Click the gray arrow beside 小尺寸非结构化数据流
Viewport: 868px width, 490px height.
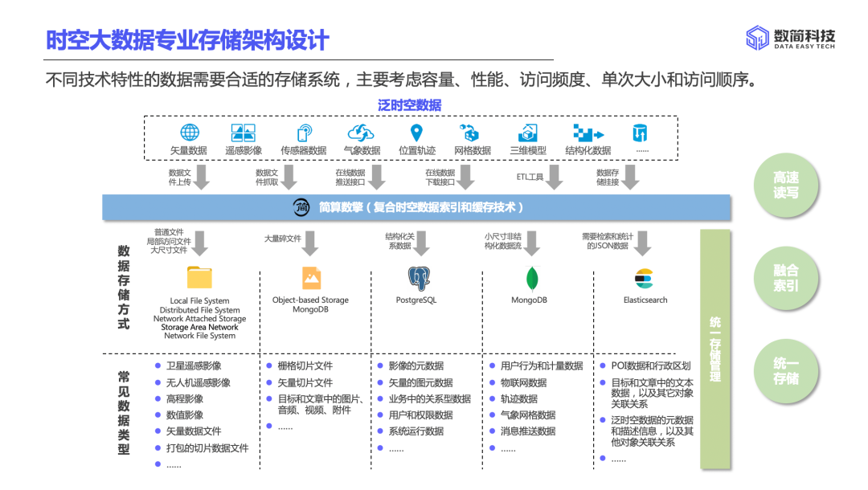532,243
